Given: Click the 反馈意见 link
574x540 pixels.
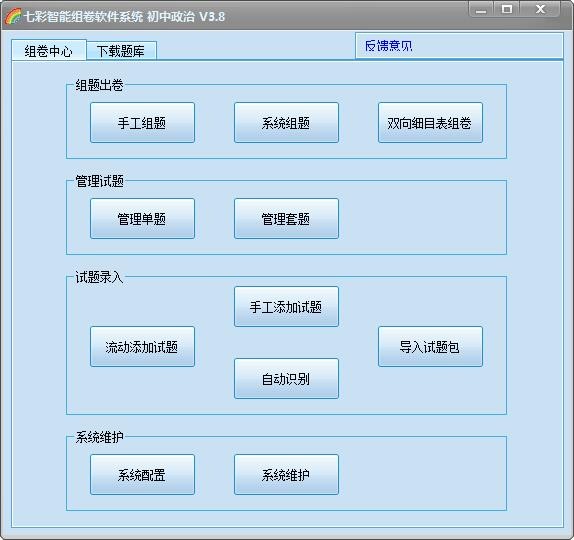Looking at the screenshot, I should coord(388,46).
